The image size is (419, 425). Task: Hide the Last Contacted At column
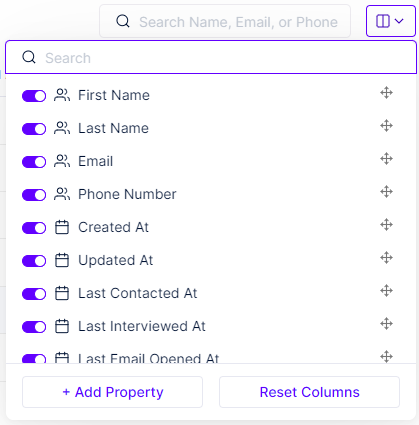(34, 294)
